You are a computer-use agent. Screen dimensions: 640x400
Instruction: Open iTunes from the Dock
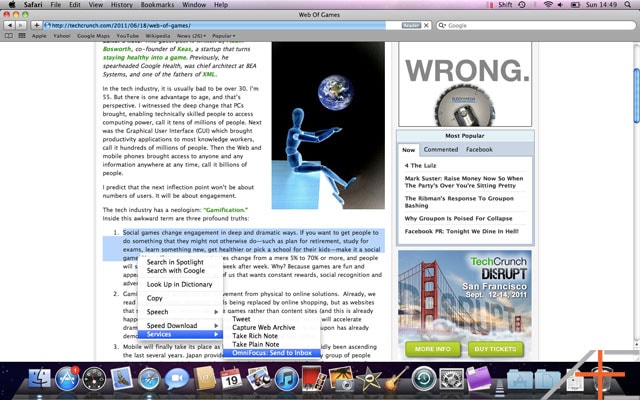pos(287,379)
